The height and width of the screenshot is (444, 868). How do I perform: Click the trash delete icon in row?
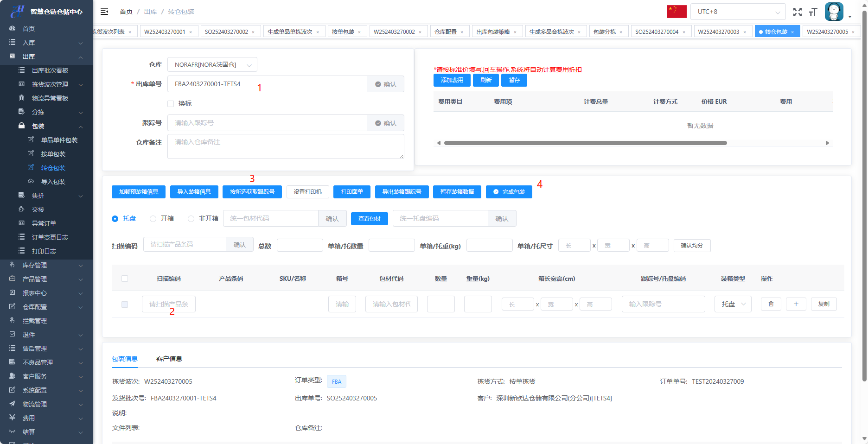pyautogui.click(x=771, y=304)
